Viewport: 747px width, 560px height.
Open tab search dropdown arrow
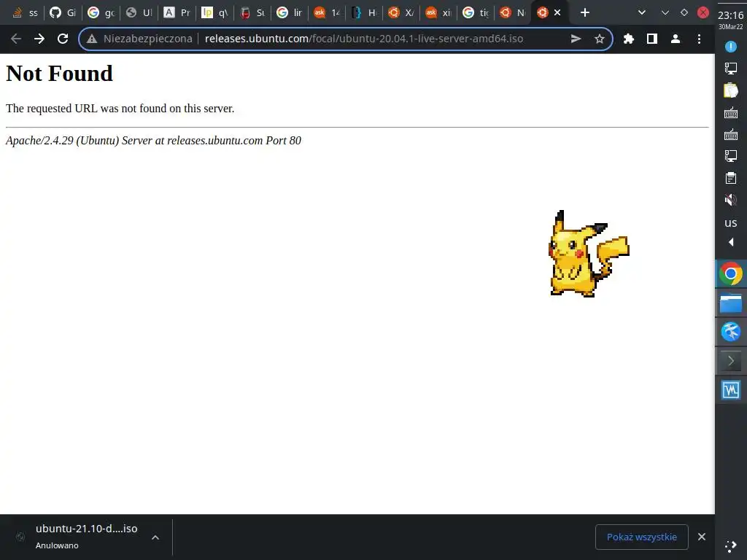click(642, 12)
